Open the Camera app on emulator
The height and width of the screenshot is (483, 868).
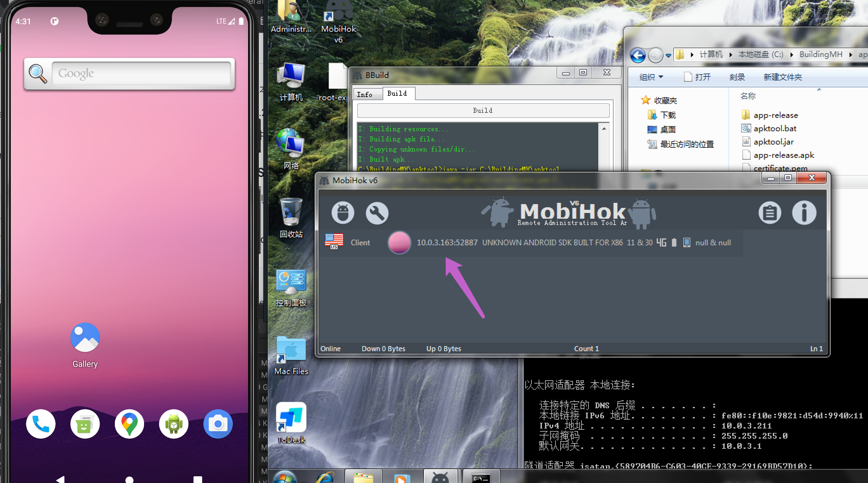point(218,424)
